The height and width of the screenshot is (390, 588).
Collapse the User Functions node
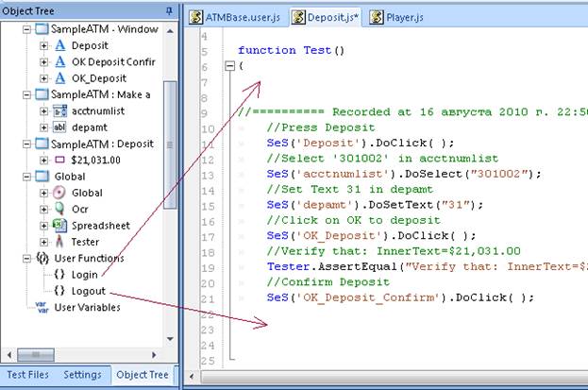coord(26,258)
